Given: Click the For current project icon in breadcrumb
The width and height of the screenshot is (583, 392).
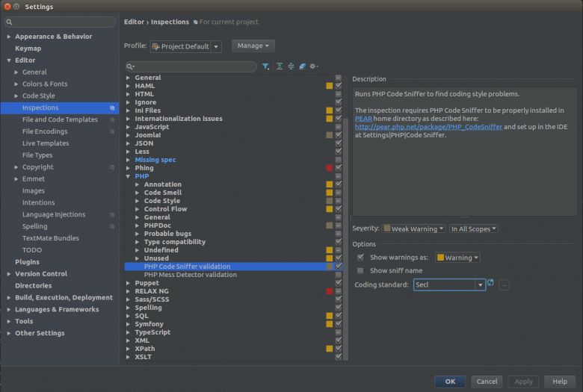Looking at the screenshot, I should coord(196,22).
